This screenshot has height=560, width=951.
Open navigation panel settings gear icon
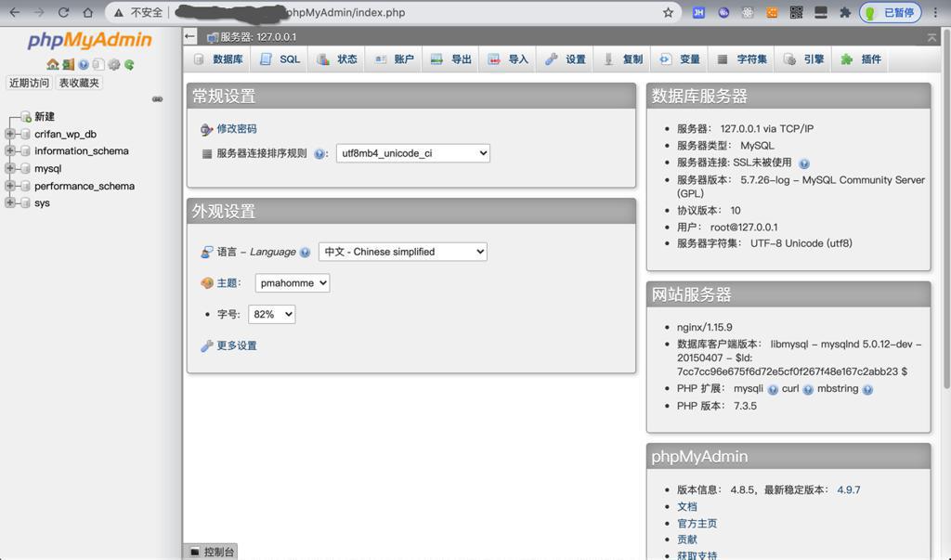tap(113, 64)
